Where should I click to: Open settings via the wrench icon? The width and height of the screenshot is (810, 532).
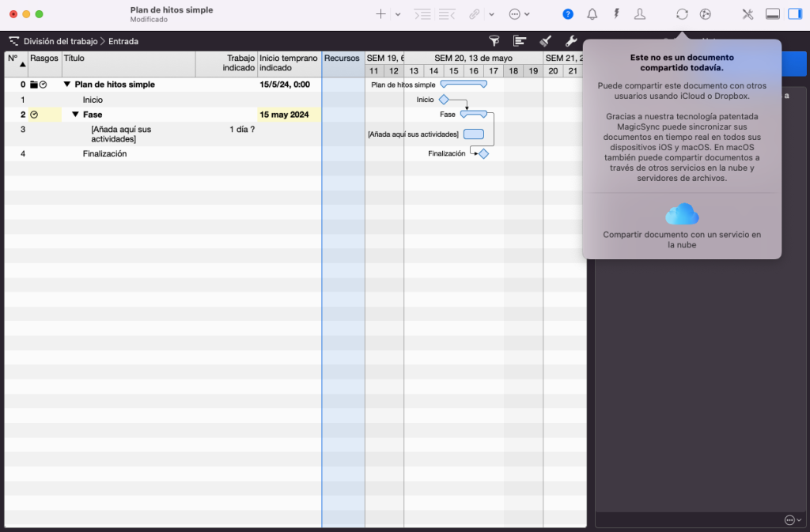click(x=570, y=40)
